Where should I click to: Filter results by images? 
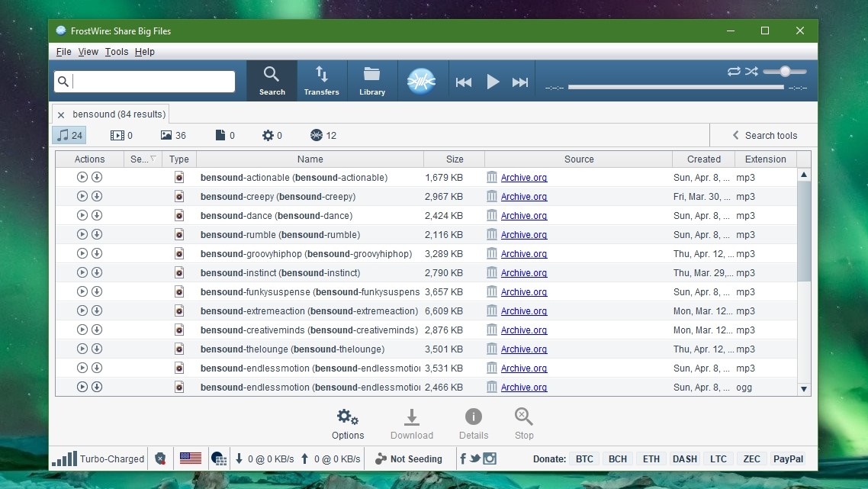173,135
